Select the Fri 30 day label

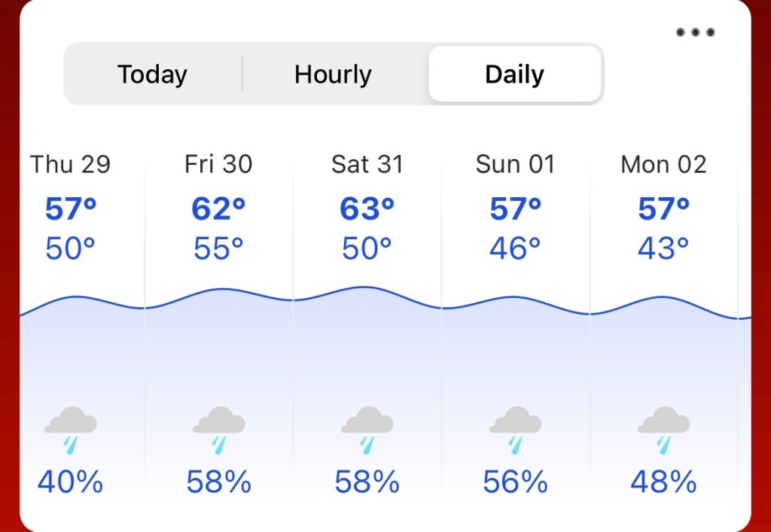(218, 164)
